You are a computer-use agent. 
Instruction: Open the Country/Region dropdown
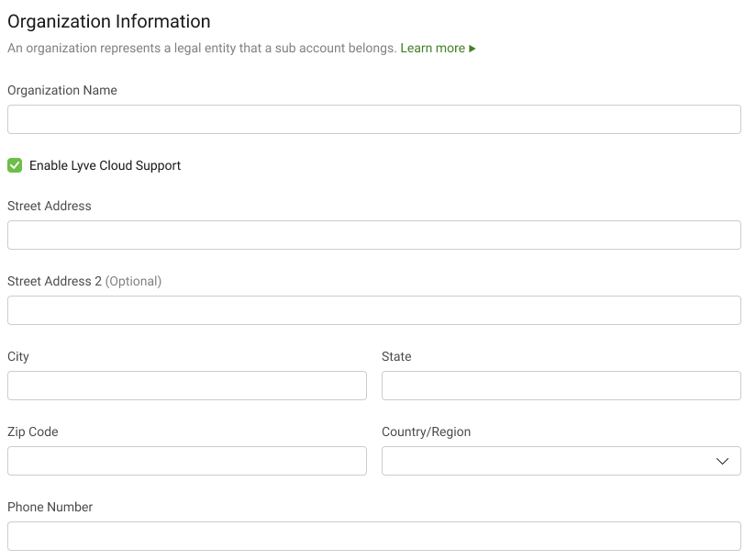550,461
